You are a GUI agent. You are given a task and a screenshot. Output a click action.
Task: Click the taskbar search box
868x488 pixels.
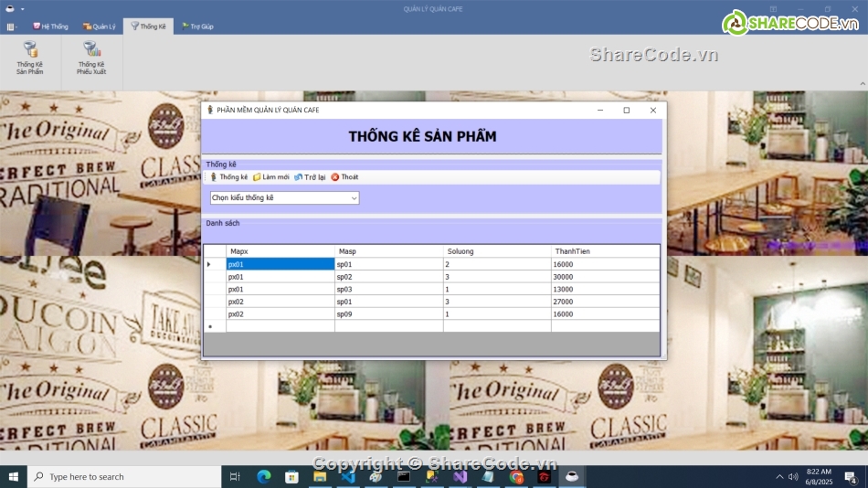(124, 476)
